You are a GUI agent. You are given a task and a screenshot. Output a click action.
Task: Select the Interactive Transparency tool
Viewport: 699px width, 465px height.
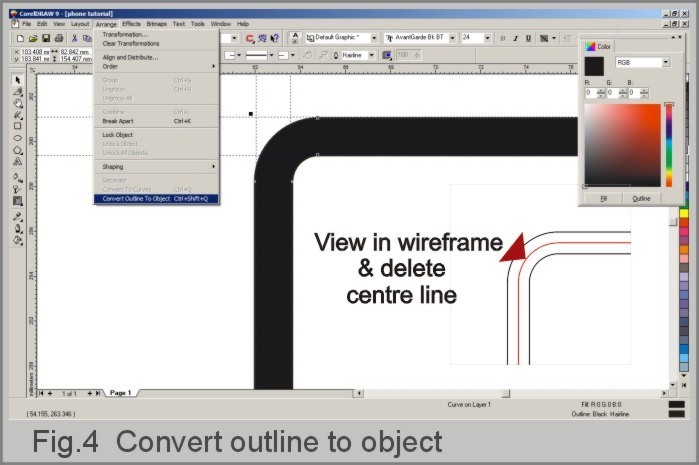18,189
